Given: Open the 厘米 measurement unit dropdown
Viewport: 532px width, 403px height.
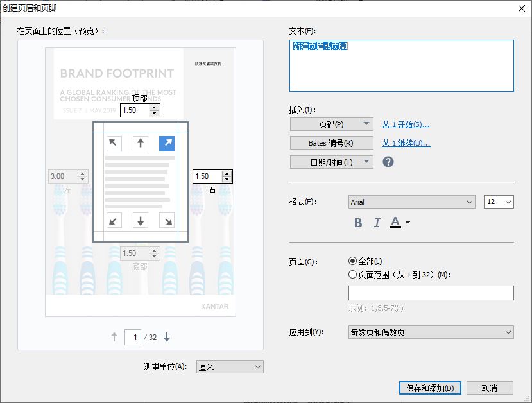Looking at the screenshot, I should point(230,366).
